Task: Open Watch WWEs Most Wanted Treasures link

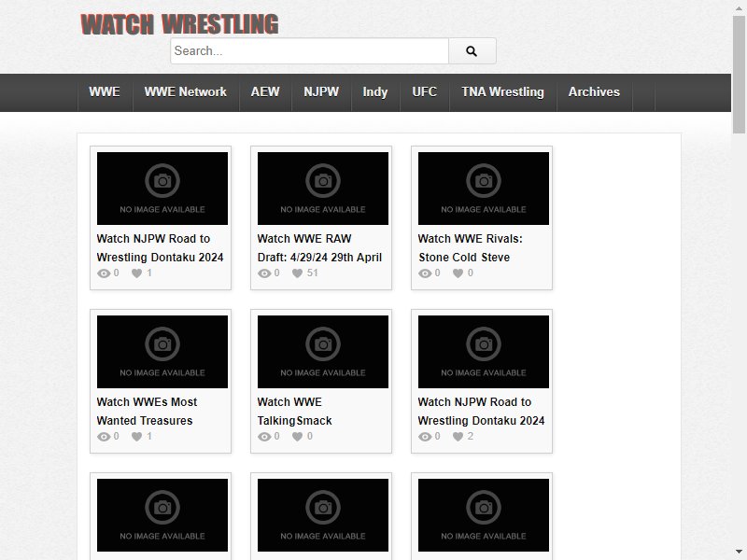Action: [147, 411]
